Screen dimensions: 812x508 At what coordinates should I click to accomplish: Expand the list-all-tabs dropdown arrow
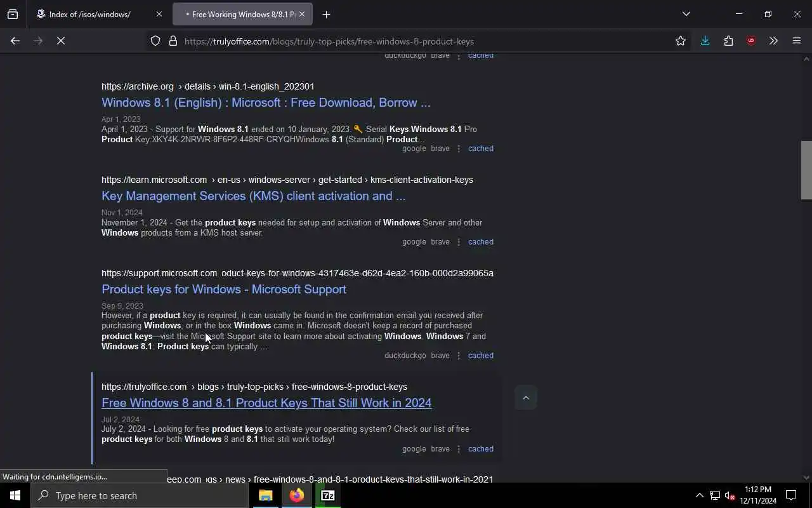pyautogui.click(x=686, y=14)
